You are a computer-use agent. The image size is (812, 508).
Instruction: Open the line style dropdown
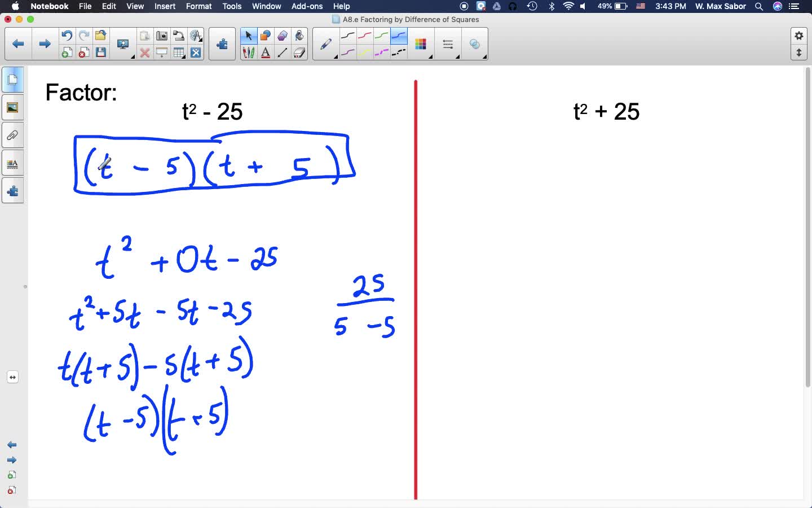(x=448, y=45)
